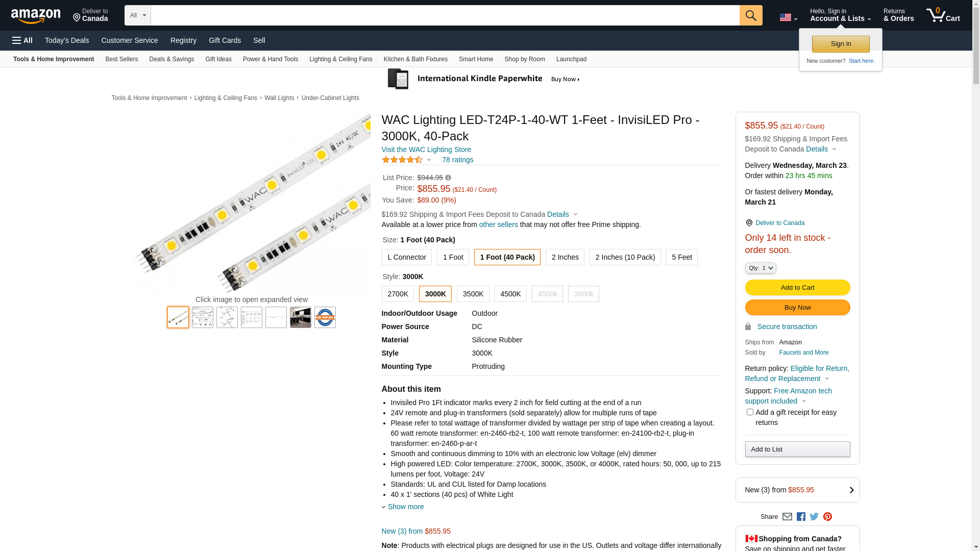Click the Amazon logo
The image size is (980, 551).
coord(36,16)
